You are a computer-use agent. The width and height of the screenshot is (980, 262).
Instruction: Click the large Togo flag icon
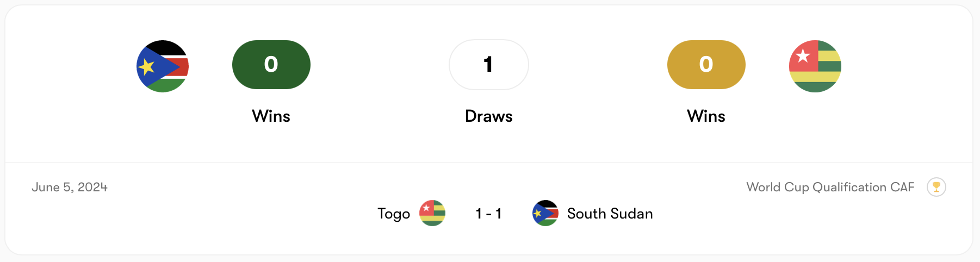815,66
